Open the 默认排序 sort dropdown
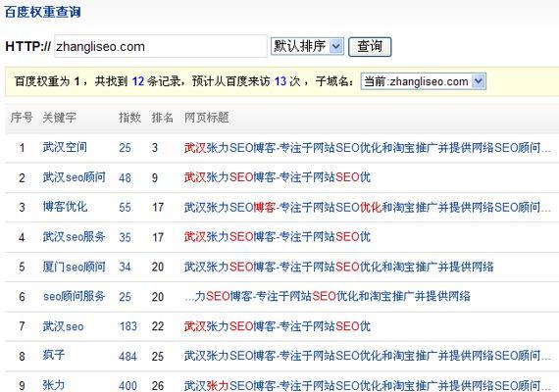 pyautogui.click(x=307, y=46)
